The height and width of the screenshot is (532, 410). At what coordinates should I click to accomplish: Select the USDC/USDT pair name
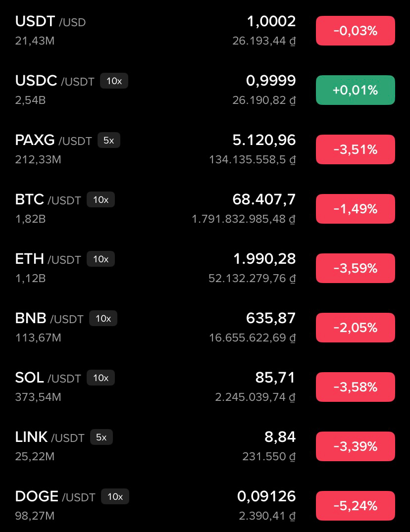[54, 81]
